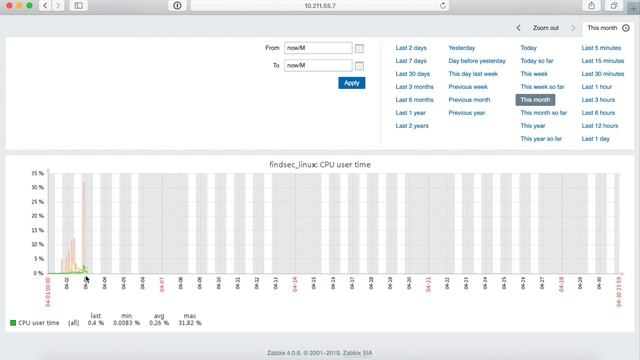The height and width of the screenshot is (360, 640).
Task: Set range to Last 5 minutes
Action: pyautogui.click(x=601, y=48)
